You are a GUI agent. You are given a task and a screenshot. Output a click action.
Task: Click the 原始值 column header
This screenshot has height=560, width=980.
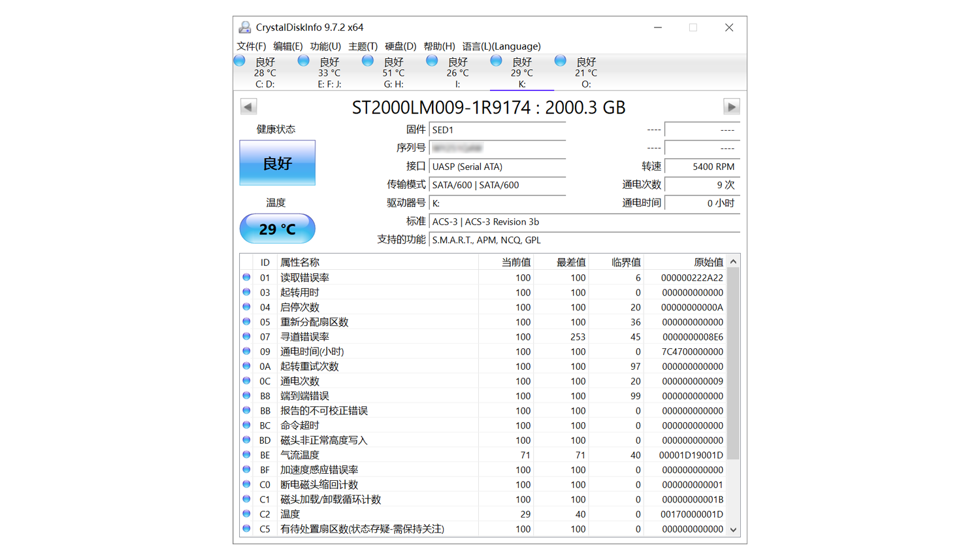[x=685, y=262]
